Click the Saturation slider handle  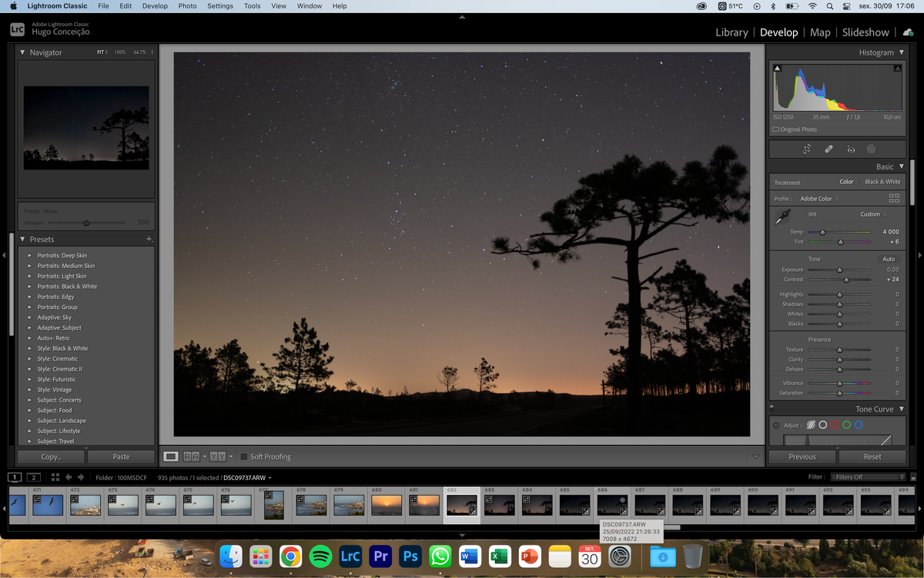click(839, 393)
